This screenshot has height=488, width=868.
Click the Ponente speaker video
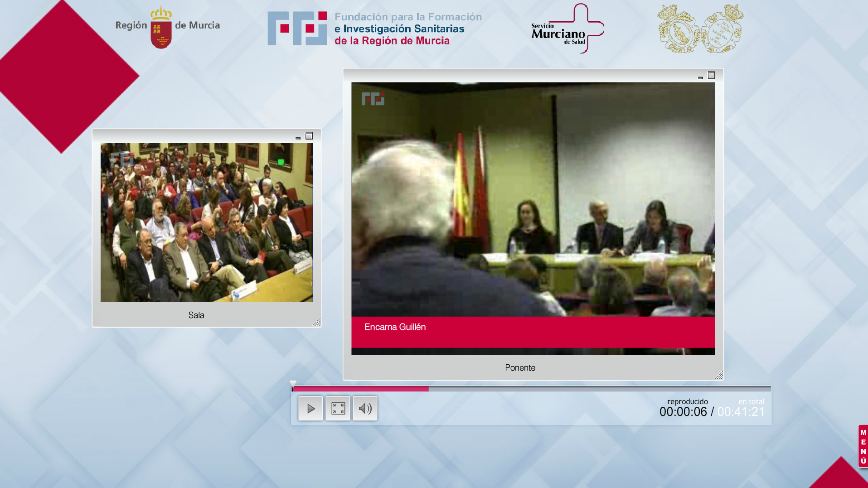533,218
